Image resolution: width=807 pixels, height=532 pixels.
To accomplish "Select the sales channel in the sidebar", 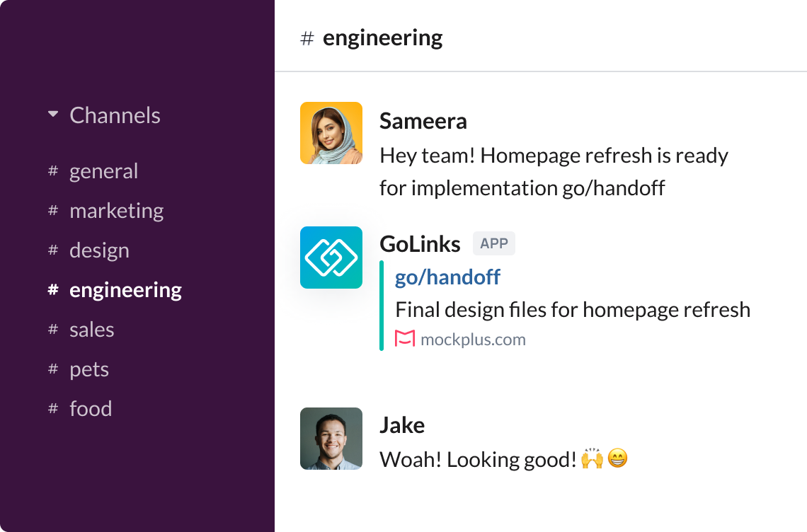I will click(91, 329).
